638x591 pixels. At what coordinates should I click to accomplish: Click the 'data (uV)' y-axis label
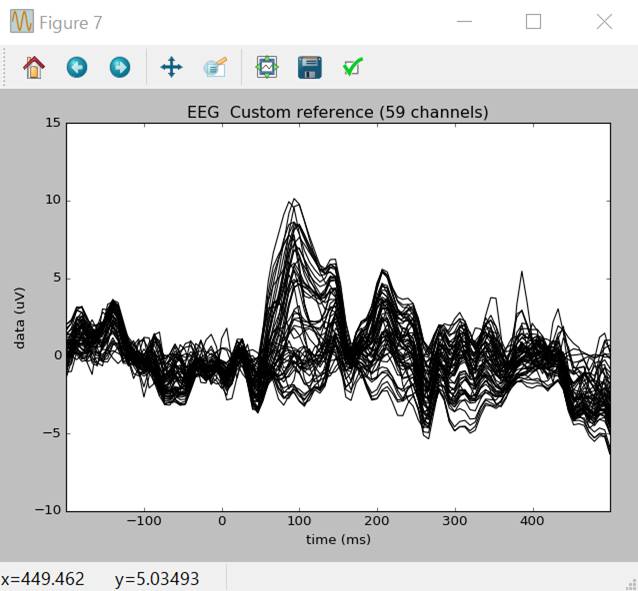[x=20, y=316]
